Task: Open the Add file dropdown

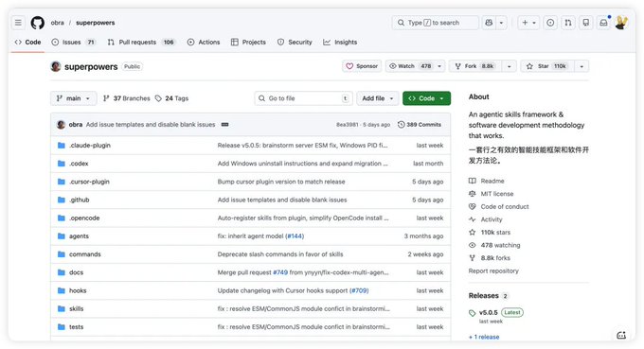Action: (378, 98)
